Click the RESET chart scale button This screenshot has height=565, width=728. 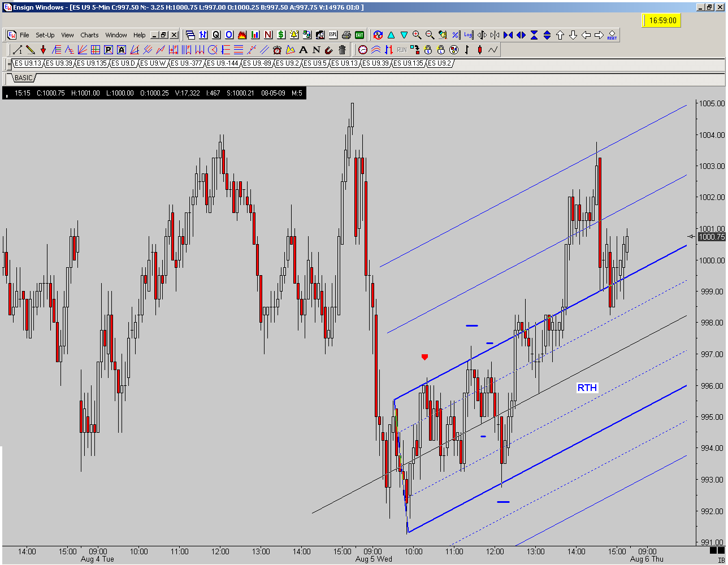612,35
